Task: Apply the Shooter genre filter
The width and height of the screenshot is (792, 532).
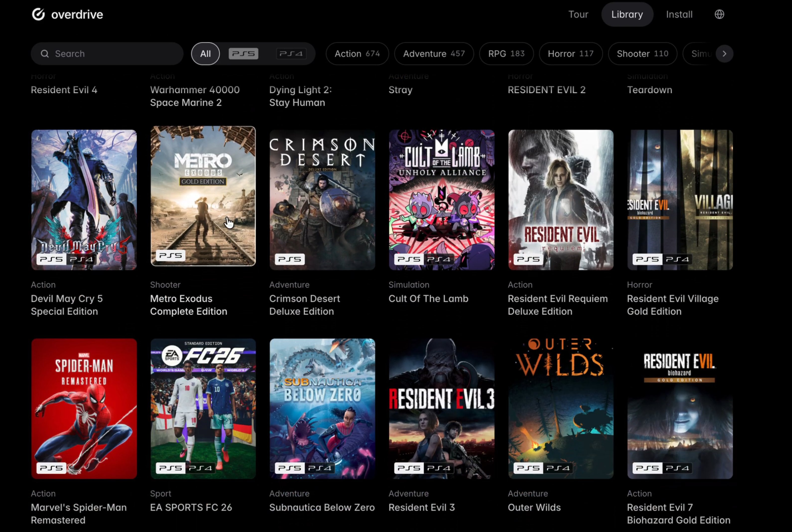Action: tap(642, 54)
